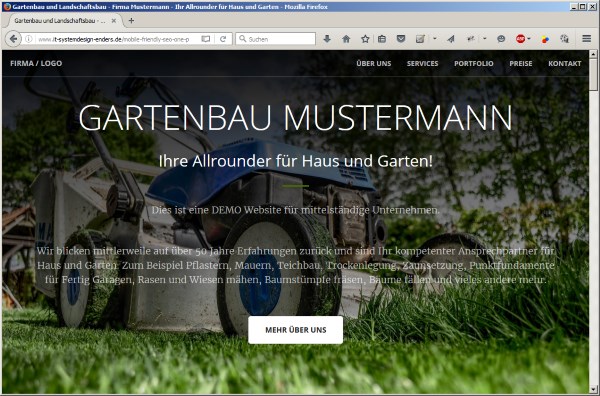Reload the current page
The image size is (600, 396).
[x=223, y=39]
